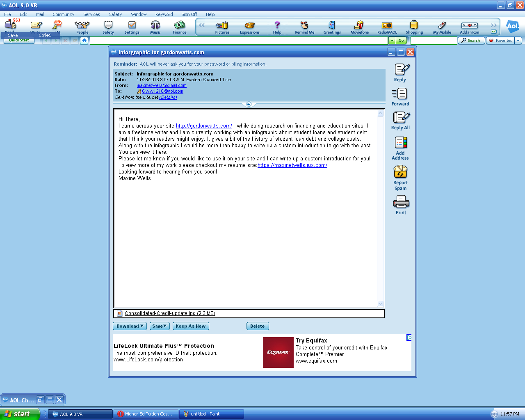
Task: Click the Add an Icon toolbar item
Action: (470, 27)
